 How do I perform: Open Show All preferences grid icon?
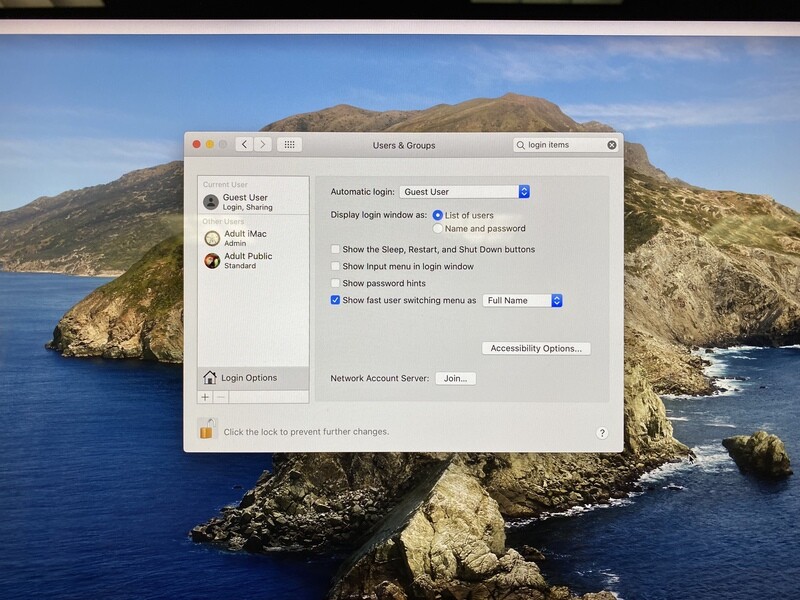[x=290, y=143]
